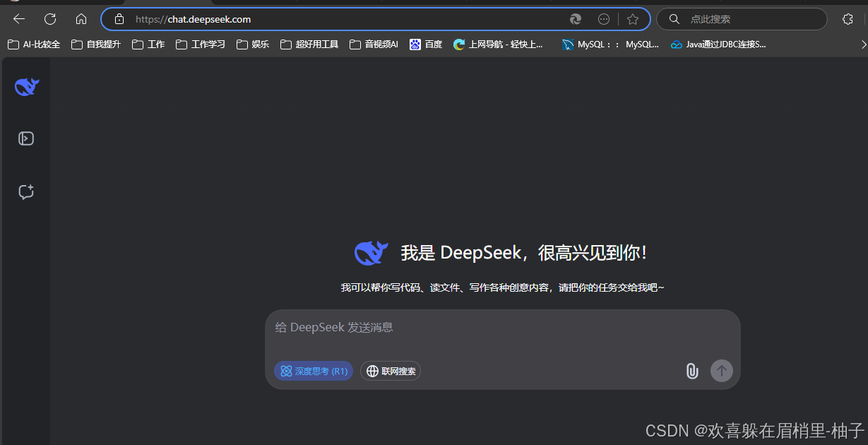Click the lock site-info icon in address bar
Image resolution: width=868 pixels, height=445 pixels.
[119, 19]
